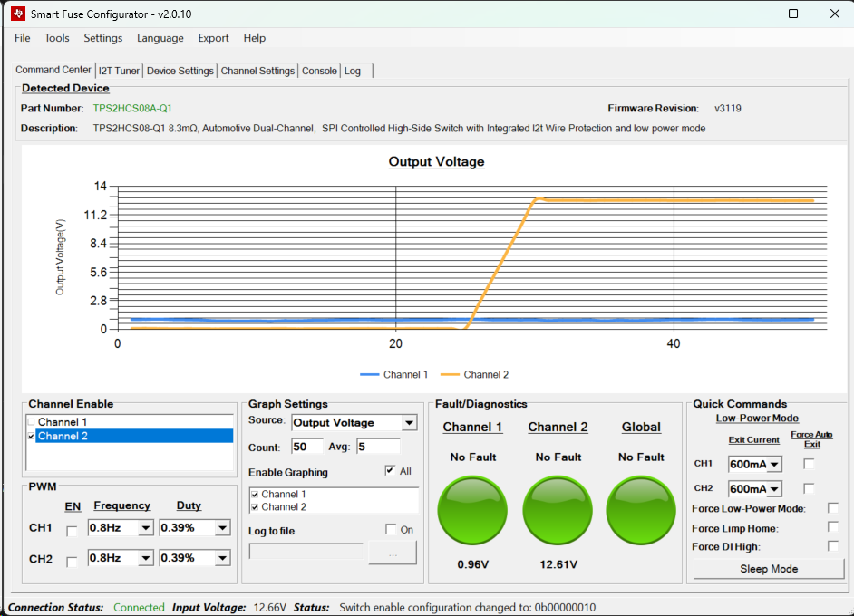Enable the Channel 1 switch checkbox
854x616 pixels.
[x=33, y=422]
